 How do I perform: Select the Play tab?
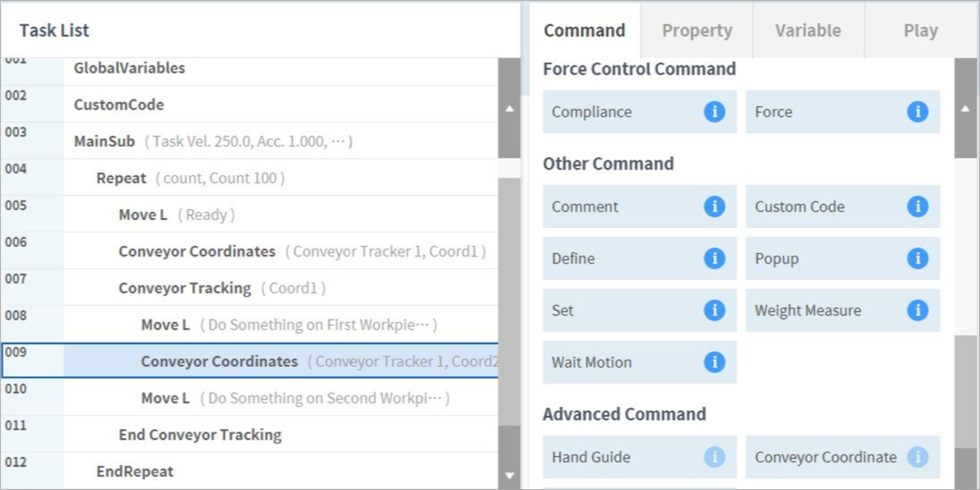(x=920, y=31)
